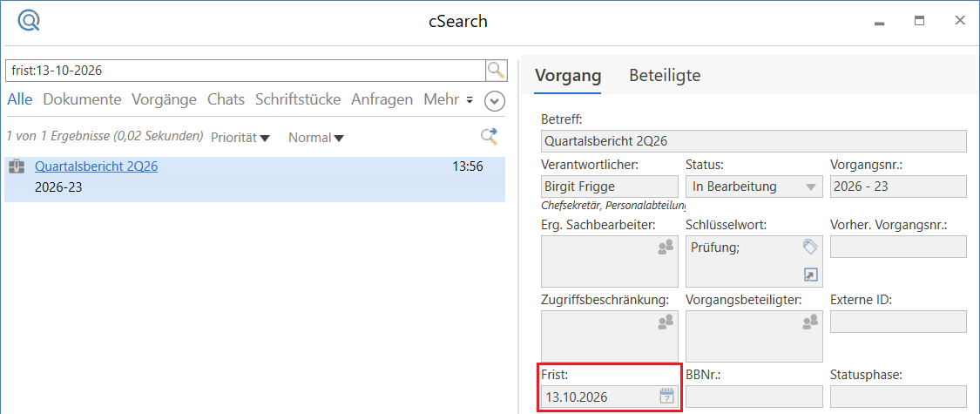Open the Frist calendar date picker
This screenshot has height=414, width=980.
667,396
